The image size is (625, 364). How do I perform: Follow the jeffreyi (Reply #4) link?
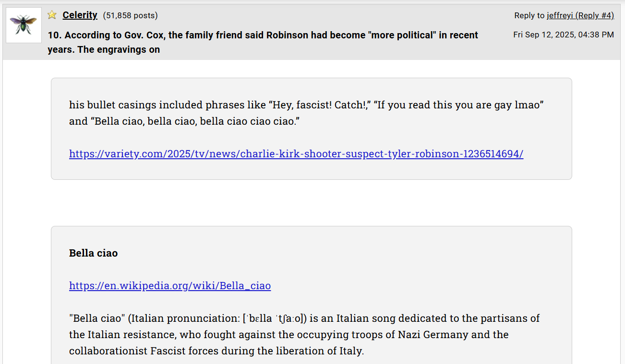580,15
